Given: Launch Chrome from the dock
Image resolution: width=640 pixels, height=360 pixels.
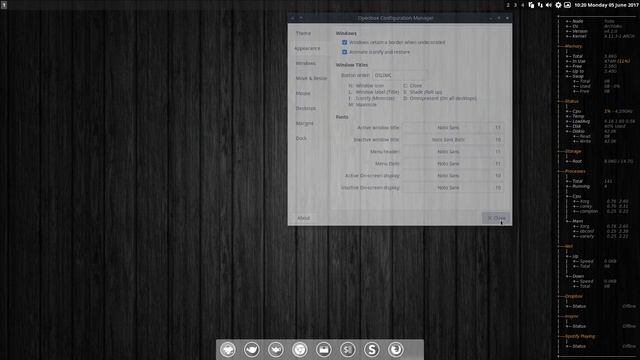Looking at the screenshot, I should [300, 350].
